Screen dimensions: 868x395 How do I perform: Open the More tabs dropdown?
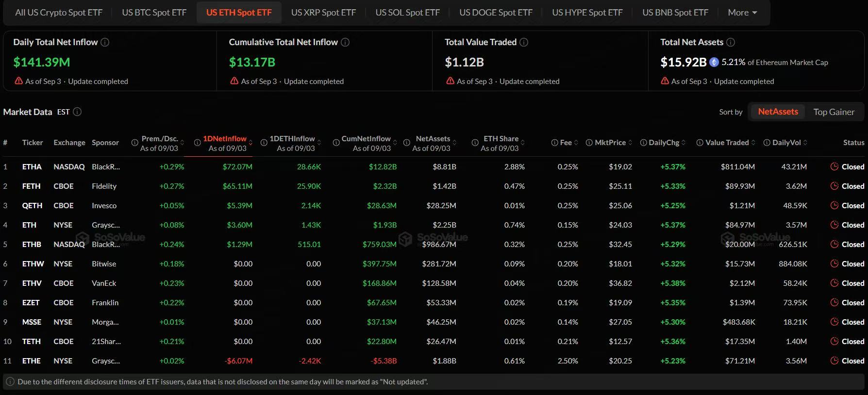[x=742, y=13]
